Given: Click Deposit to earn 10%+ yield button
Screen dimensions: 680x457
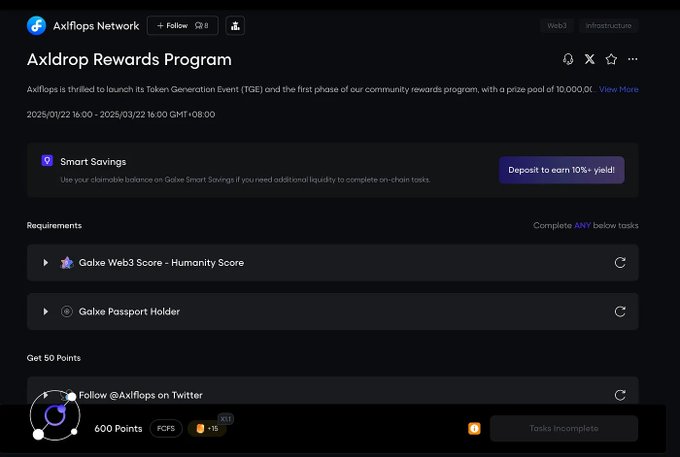Looking at the screenshot, I should [x=562, y=170].
